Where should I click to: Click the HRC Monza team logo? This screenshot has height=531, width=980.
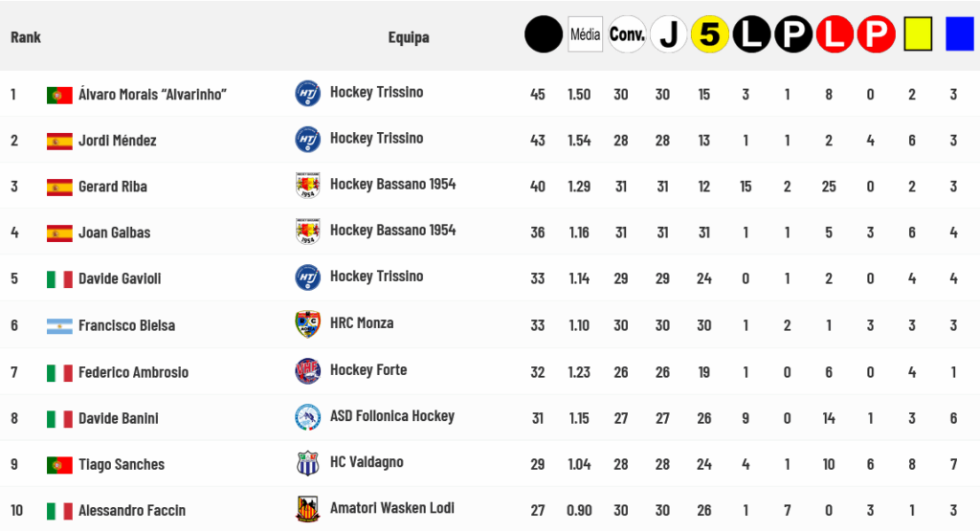(307, 324)
